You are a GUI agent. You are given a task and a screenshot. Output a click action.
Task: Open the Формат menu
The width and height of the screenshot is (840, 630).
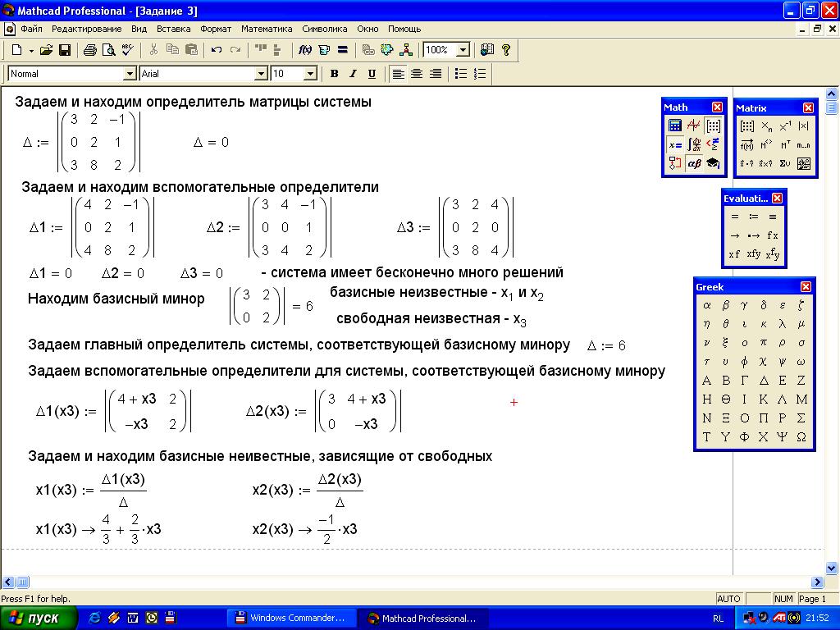[216, 29]
